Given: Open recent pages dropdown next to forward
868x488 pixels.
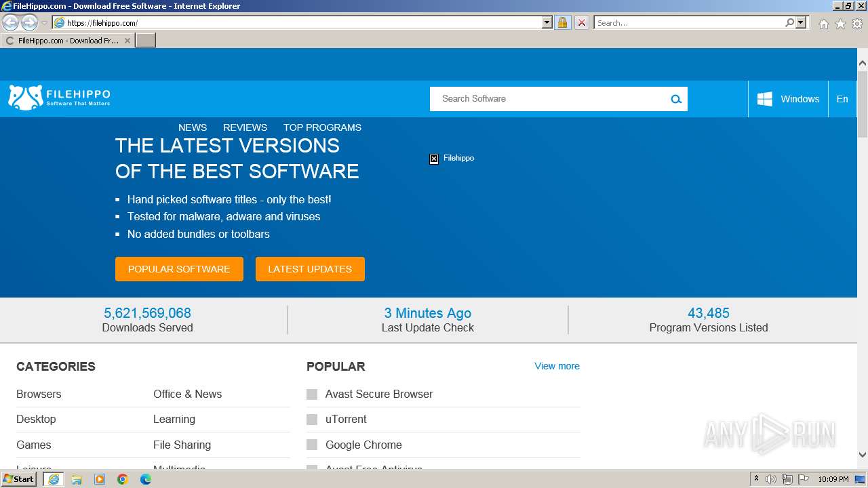Looking at the screenshot, I should (44, 23).
